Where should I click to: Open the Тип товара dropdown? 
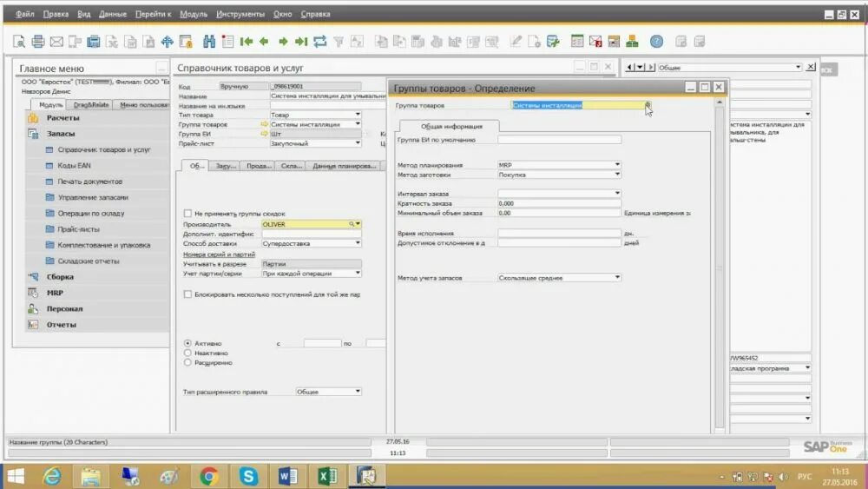[x=358, y=115]
